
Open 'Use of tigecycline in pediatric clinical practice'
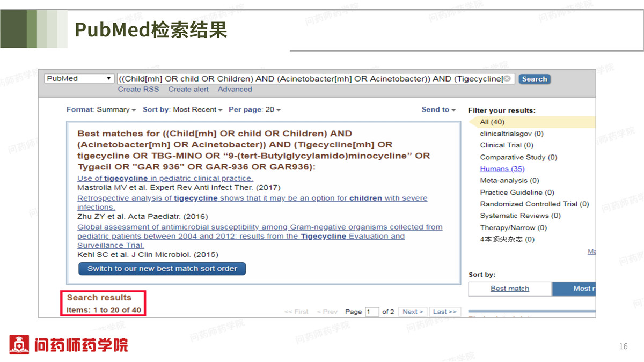(x=165, y=178)
